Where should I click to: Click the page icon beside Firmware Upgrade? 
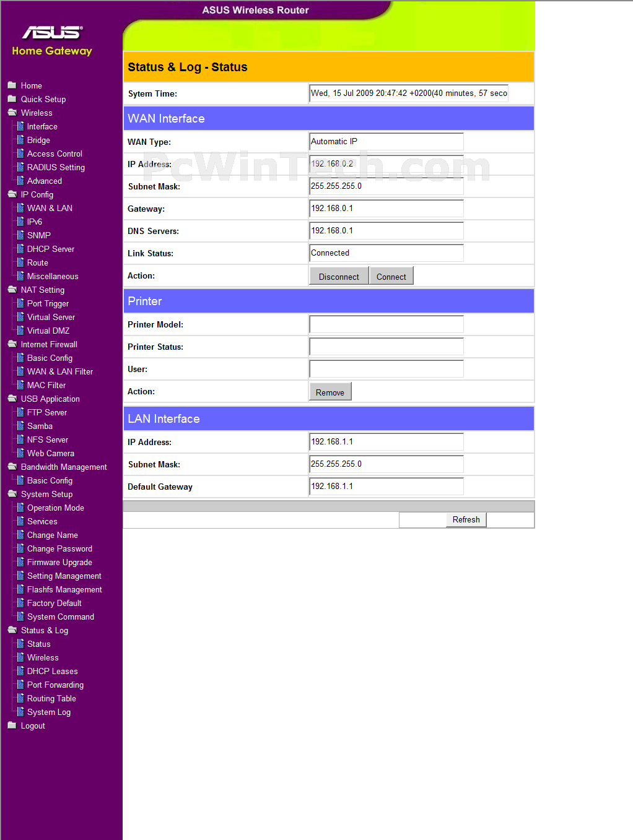click(x=20, y=562)
